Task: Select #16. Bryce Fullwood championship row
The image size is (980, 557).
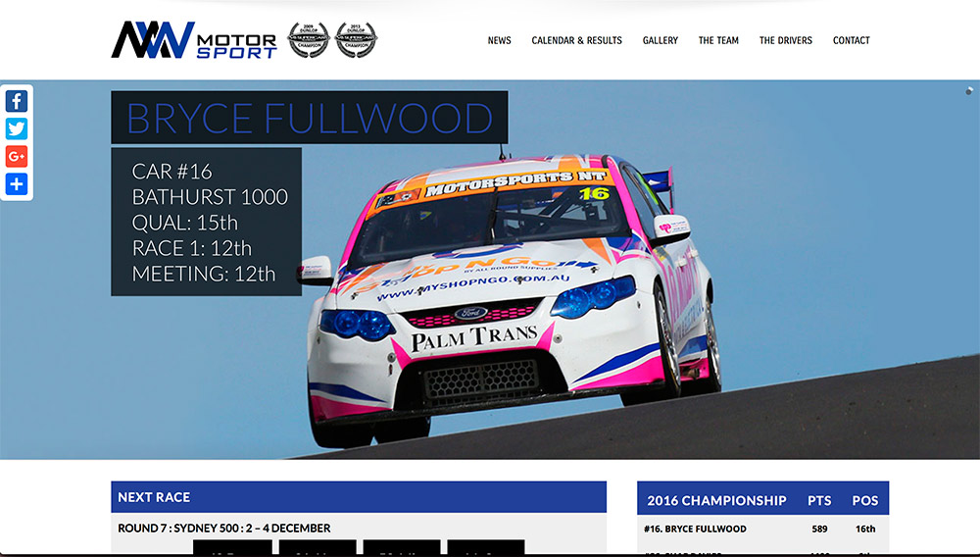Action: 762,529
